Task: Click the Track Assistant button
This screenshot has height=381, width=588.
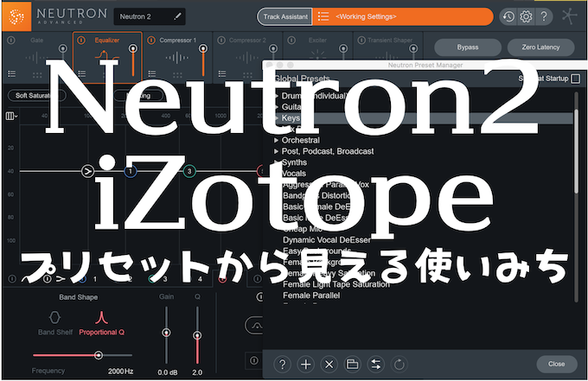Action: pyautogui.click(x=285, y=16)
